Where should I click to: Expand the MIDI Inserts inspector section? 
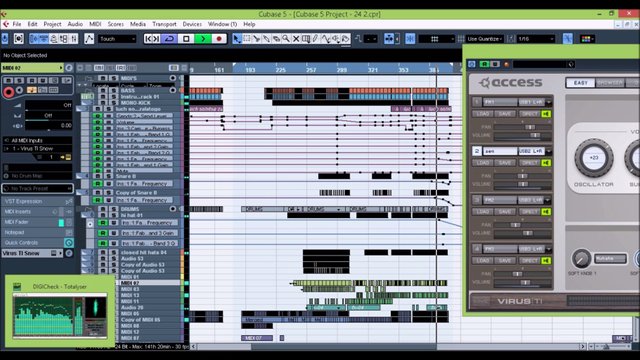37,211
